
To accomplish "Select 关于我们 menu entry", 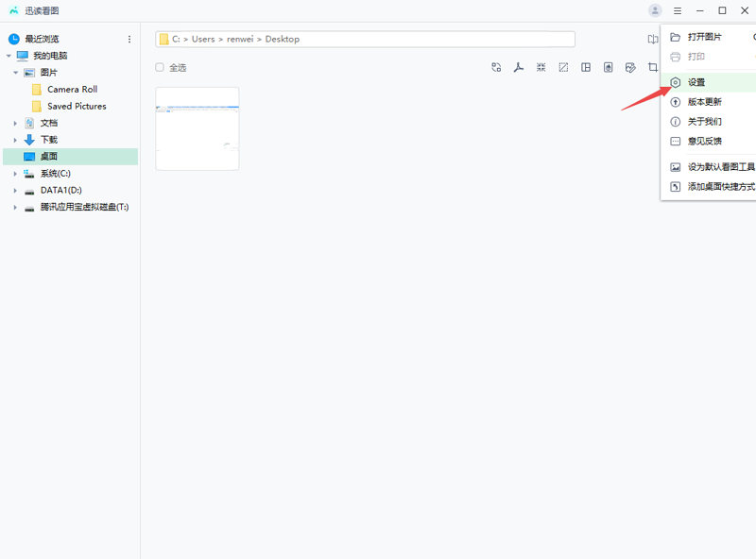I will [708, 122].
